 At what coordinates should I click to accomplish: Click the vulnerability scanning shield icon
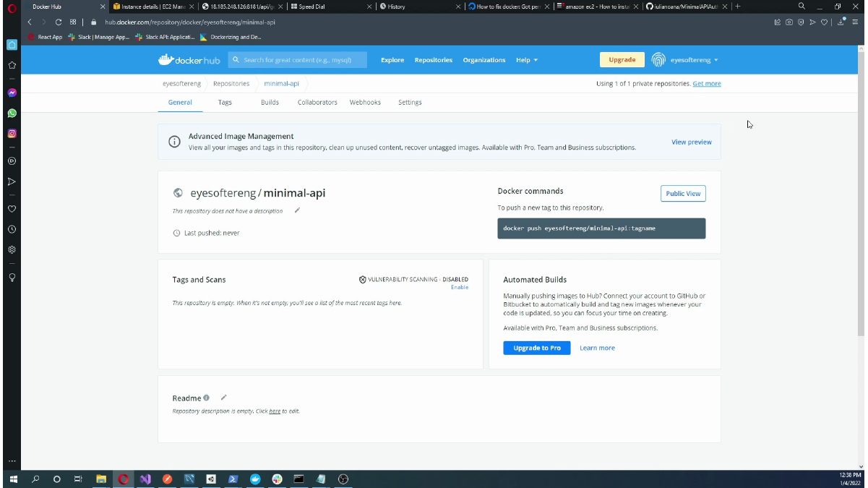(x=363, y=279)
